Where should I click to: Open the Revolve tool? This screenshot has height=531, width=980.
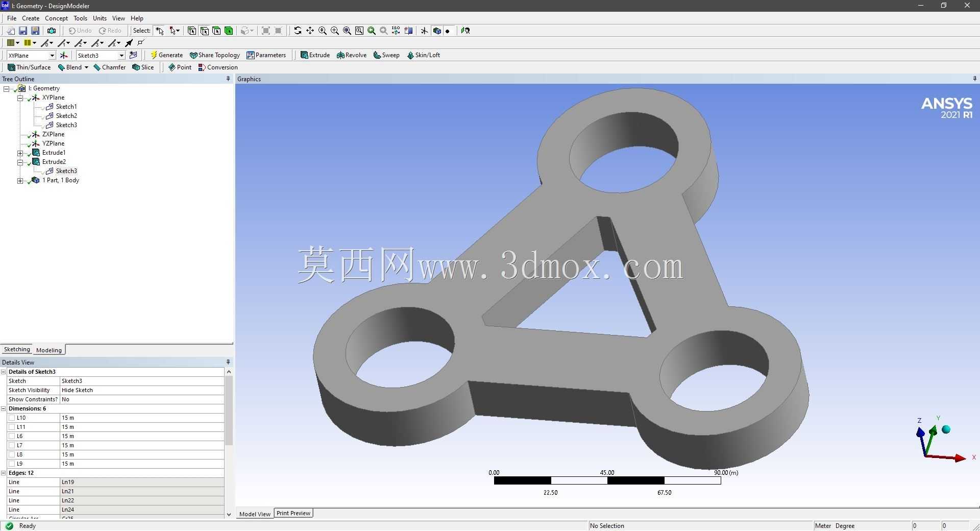[352, 55]
